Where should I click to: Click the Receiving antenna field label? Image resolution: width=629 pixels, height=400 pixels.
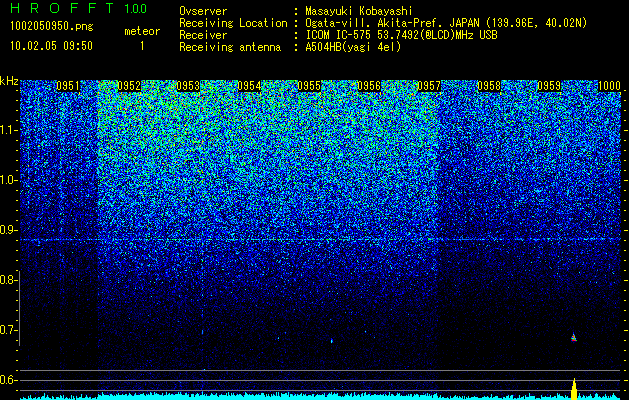[x=230, y=47]
